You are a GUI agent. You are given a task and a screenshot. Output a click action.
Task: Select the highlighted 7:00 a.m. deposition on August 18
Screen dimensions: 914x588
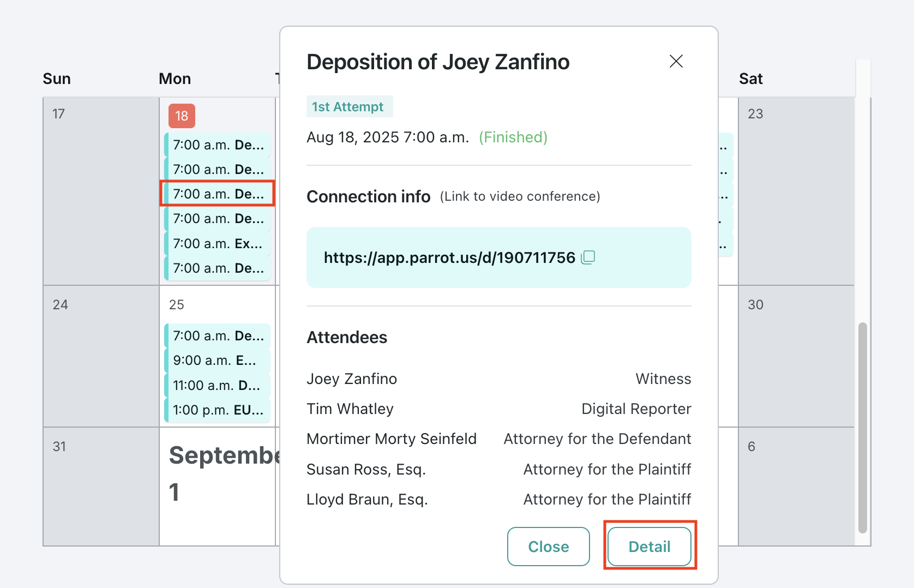point(217,194)
